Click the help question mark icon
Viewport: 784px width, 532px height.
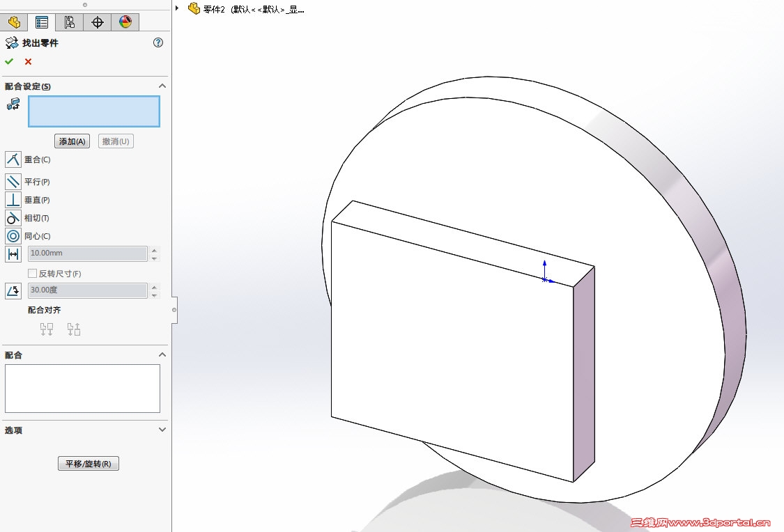[x=158, y=42]
